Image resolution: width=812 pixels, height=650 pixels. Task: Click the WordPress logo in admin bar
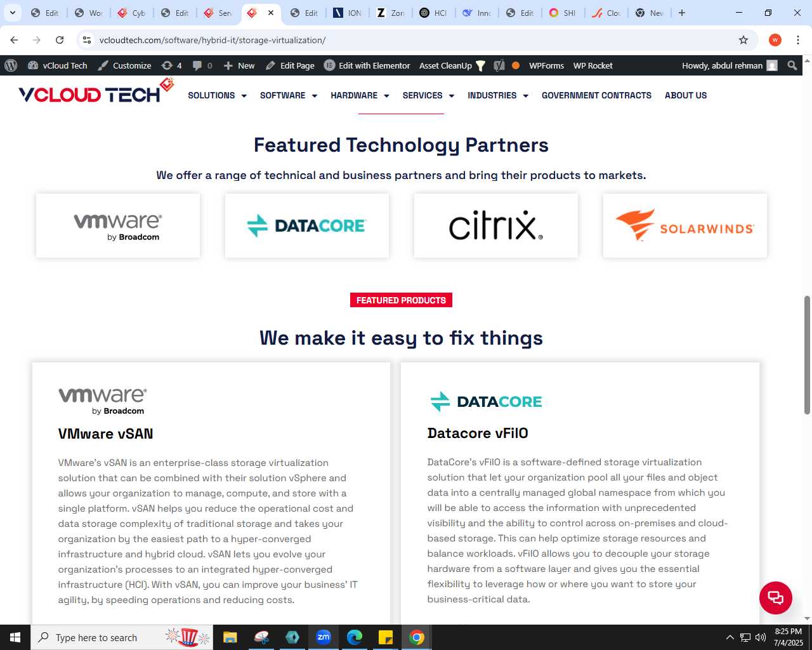[11, 65]
